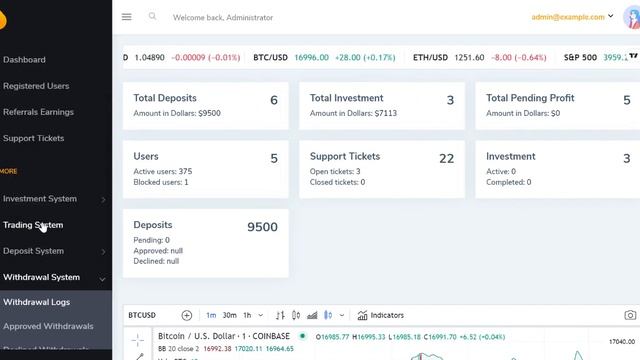Switch chart to 30m interval
This screenshot has height=360, width=640.
point(229,315)
